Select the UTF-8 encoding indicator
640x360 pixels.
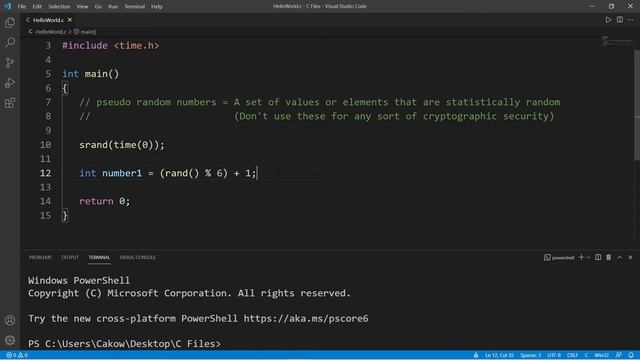(x=554, y=355)
